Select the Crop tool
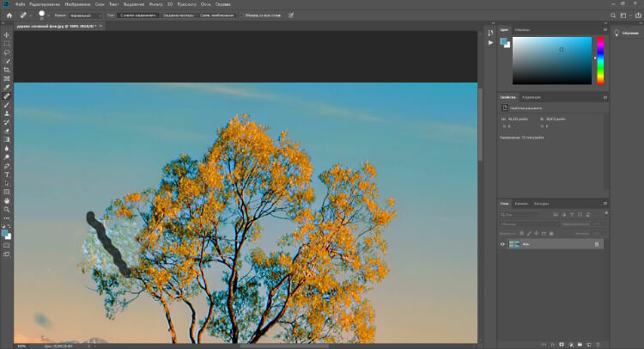The image size is (644, 349). tap(7, 70)
